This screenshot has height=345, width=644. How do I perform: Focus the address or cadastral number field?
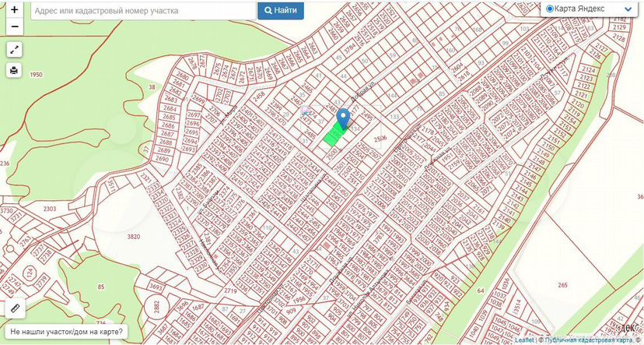143,11
